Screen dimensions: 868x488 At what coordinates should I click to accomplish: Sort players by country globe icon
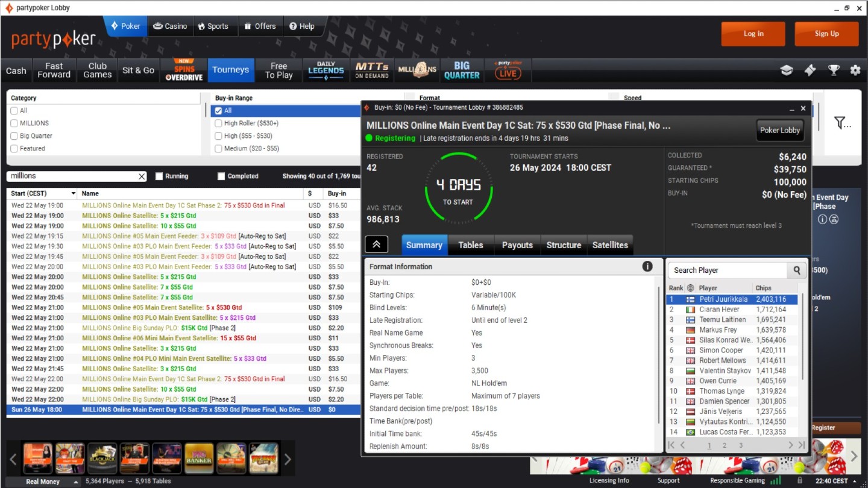[691, 288]
